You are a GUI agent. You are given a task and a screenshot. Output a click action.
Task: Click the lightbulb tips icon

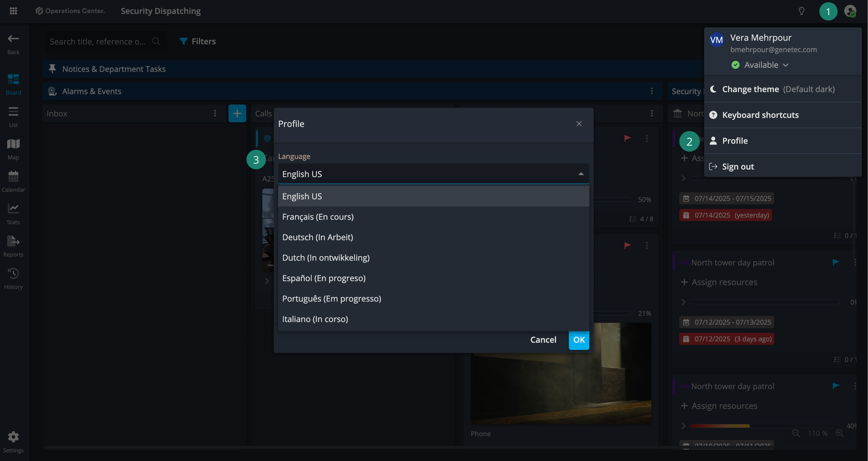tap(802, 11)
